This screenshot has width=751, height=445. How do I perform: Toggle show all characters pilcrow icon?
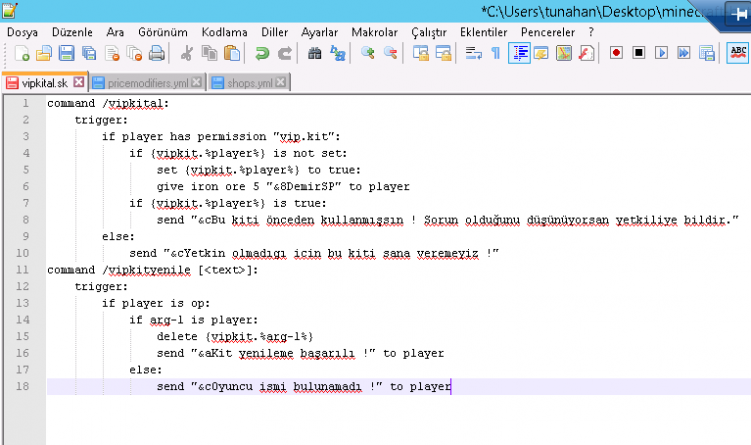click(x=496, y=53)
